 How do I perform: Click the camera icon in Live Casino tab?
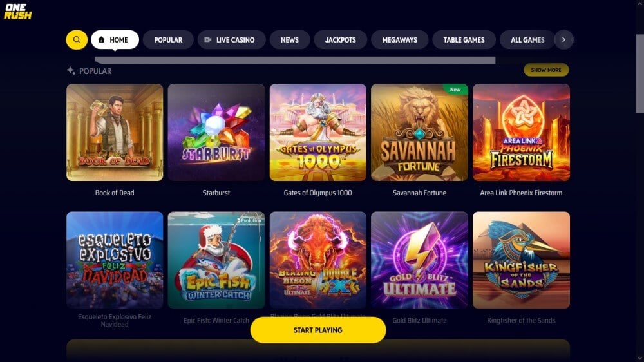point(208,40)
